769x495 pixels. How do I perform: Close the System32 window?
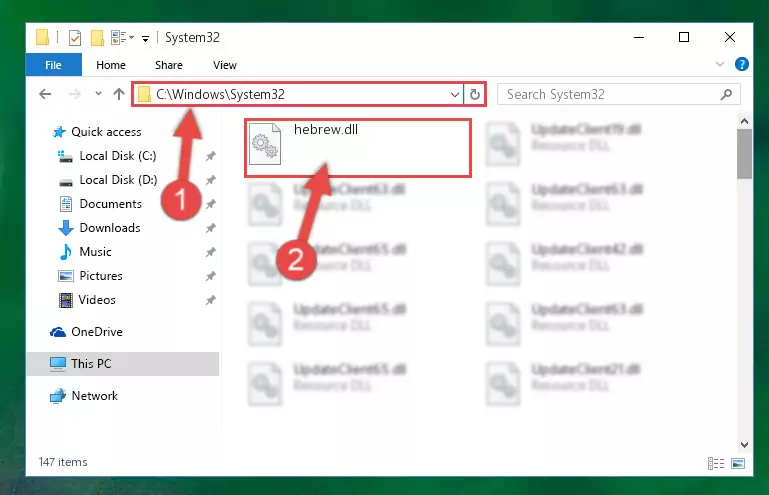click(x=730, y=38)
